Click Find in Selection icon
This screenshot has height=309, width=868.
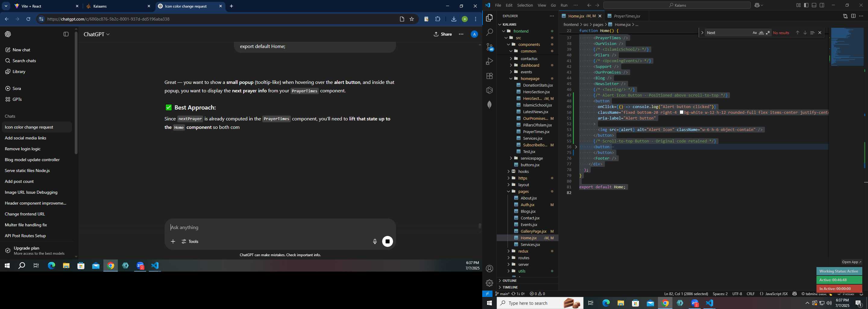pyautogui.click(x=813, y=33)
